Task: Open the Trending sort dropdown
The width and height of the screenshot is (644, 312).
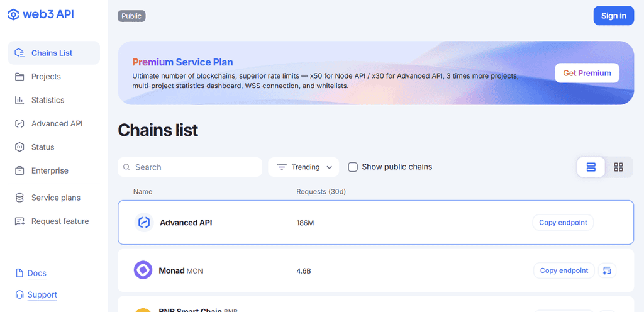Action: coord(304,167)
